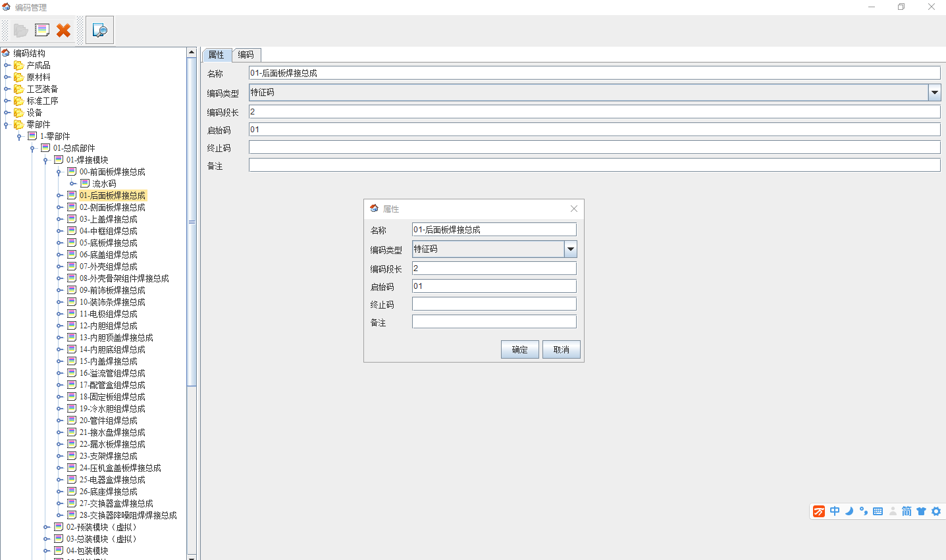Click the node icon of 1-零部件
This screenshot has width=946, height=560.
tap(32, 136)
